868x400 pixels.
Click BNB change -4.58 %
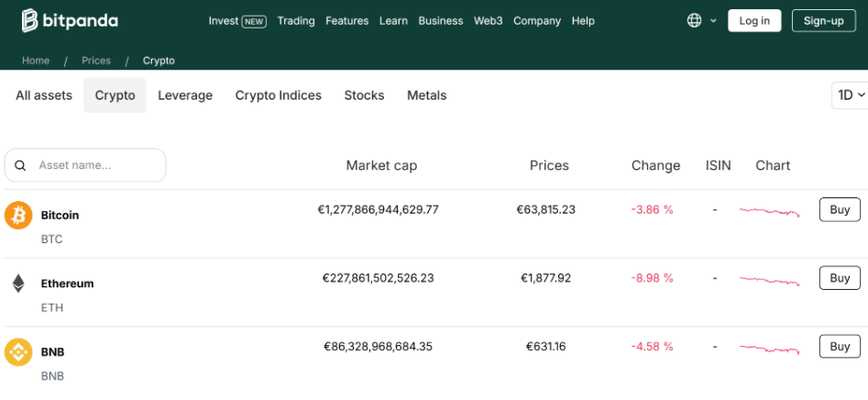652,347
